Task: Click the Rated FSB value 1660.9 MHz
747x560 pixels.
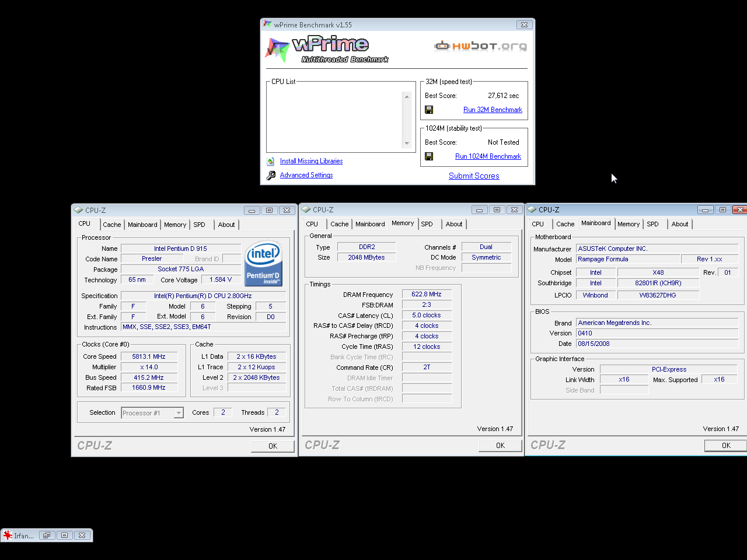Action: (149, 388)
